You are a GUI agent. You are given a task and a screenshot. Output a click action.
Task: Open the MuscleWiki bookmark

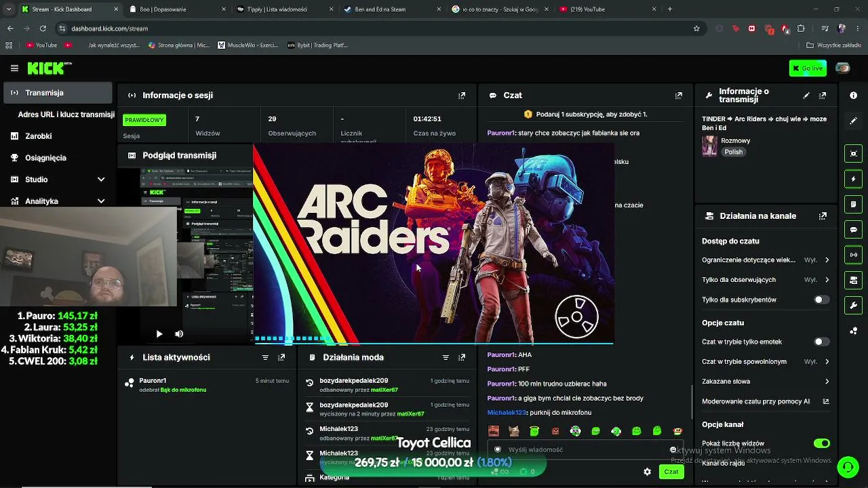click(248, 45)
